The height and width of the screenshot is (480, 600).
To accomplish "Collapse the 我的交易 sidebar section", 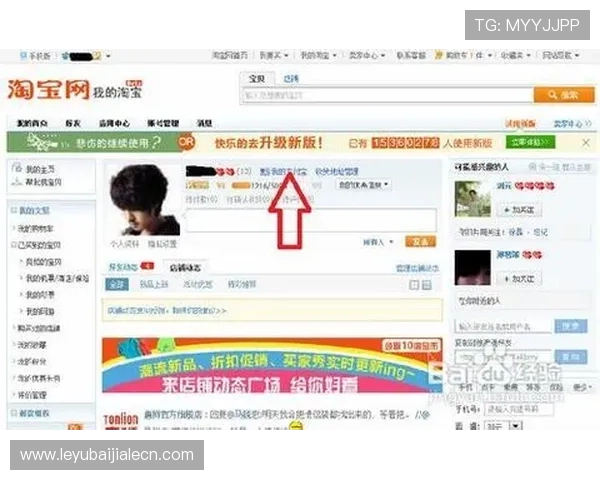I will click(14, 210).
